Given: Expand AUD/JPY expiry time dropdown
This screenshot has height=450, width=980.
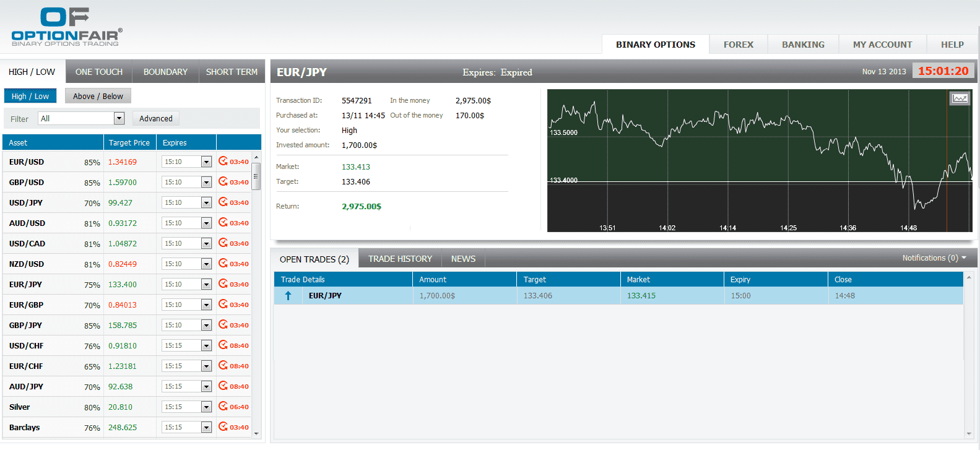Looking at the screenshot, I should pos(206,387).
